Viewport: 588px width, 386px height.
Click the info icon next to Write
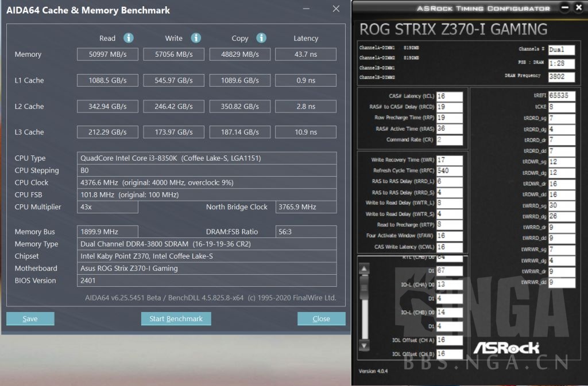196,38
